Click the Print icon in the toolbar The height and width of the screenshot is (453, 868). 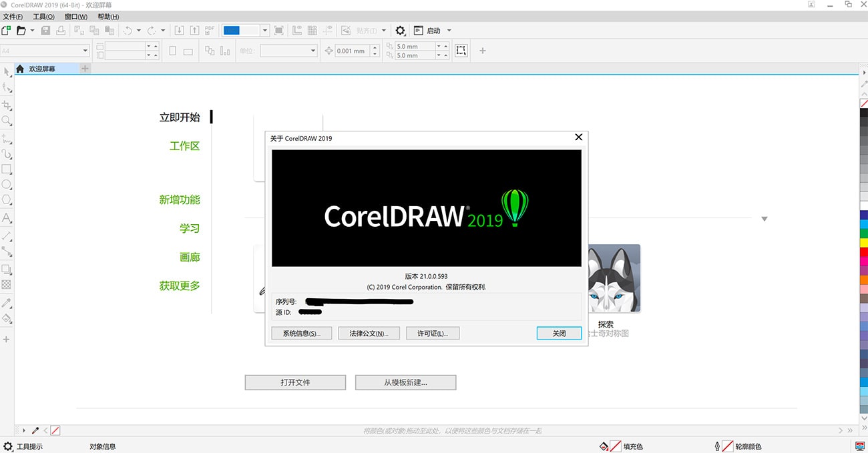click(61, 30)
